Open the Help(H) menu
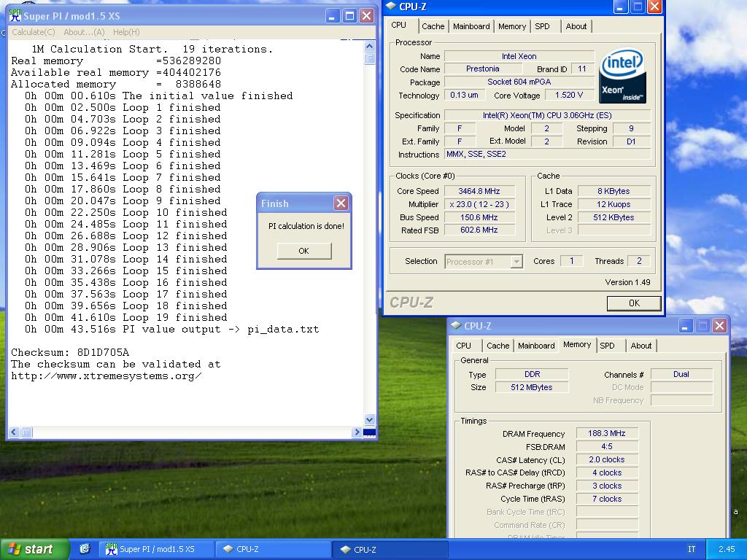 point(126,32)
